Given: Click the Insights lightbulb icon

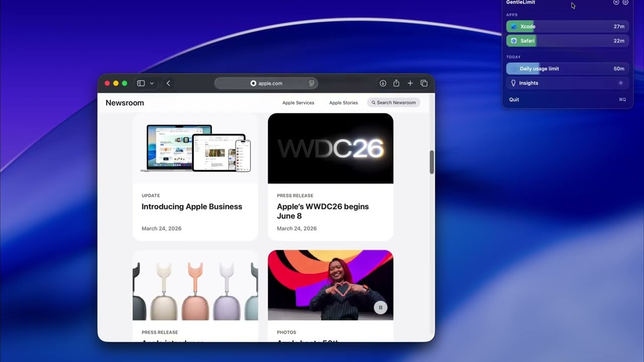Looking at the screenshot, I should [x=514, y=83].
